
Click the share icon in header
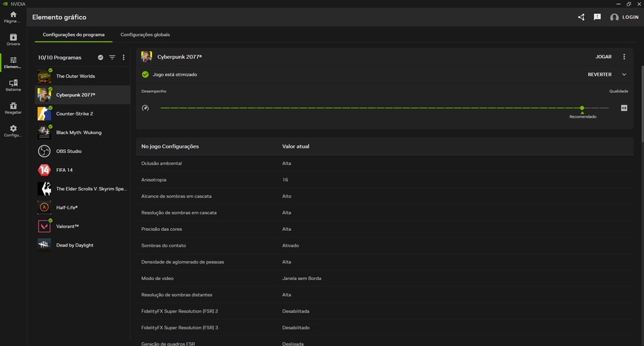point(581,17)
